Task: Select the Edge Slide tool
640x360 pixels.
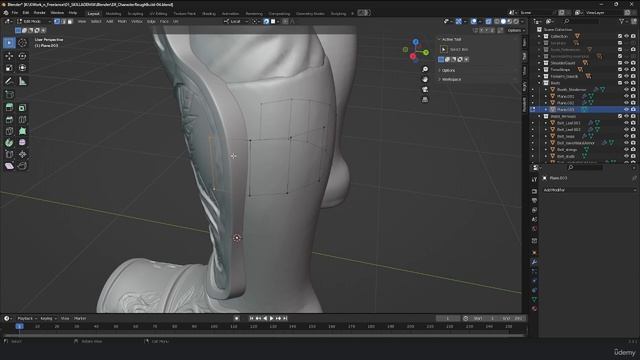Action: coord(9,154)
